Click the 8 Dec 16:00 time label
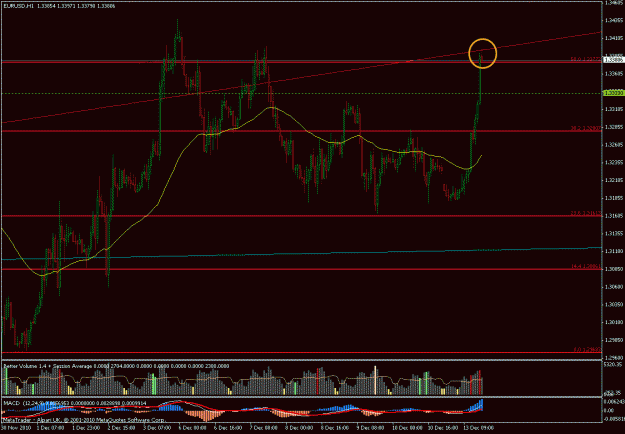625x434 pixels. [x=334, y=427]
